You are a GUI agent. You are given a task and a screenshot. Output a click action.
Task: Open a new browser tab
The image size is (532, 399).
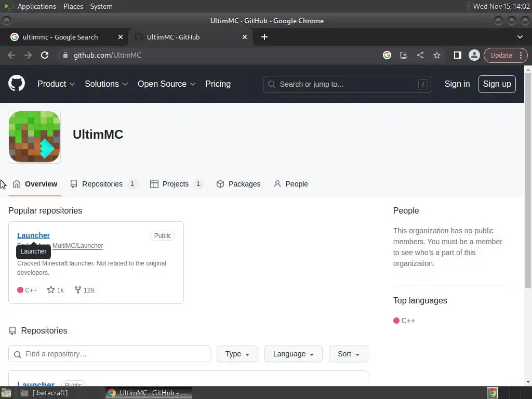[x=264, y=37]
